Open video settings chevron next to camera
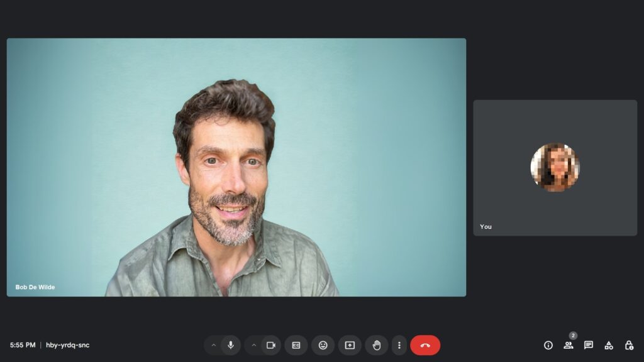Viewport: 644px width, 362px height. (253, 345)
